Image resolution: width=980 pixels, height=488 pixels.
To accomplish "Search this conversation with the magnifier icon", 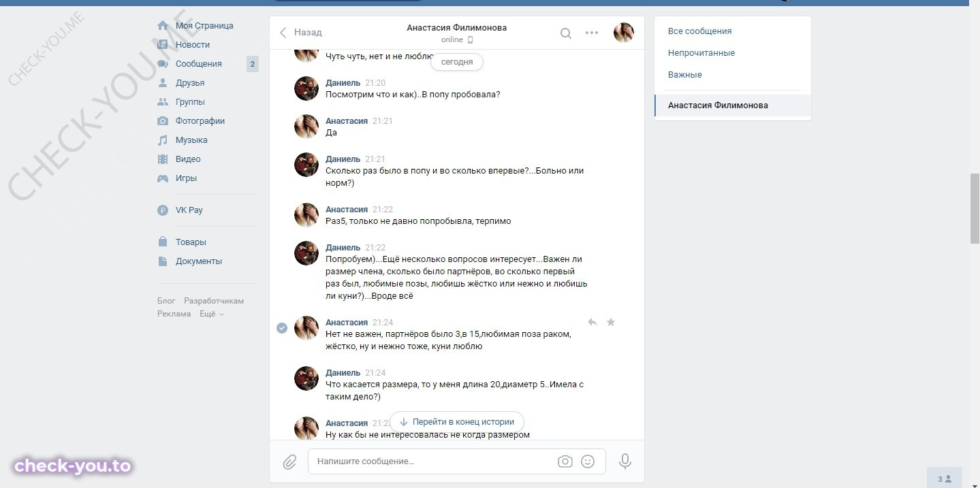I will click(x=566, y=33).
